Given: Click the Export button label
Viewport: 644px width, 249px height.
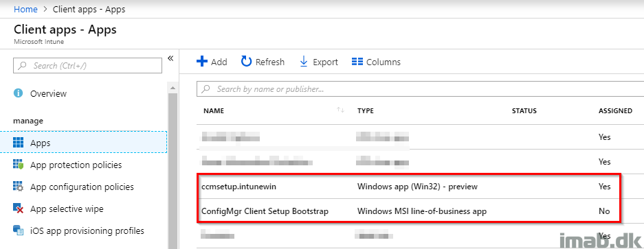Looking at the screenshot, I should [x=325, y=62].
